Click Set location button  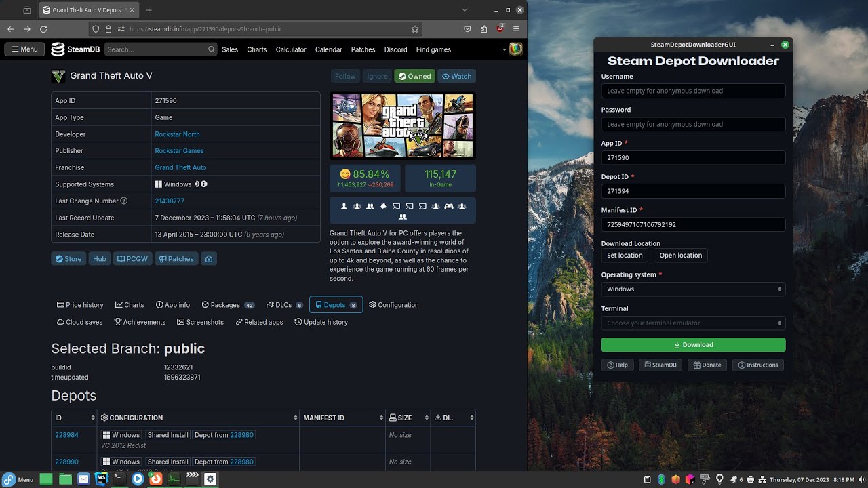[x=625, y=256]
